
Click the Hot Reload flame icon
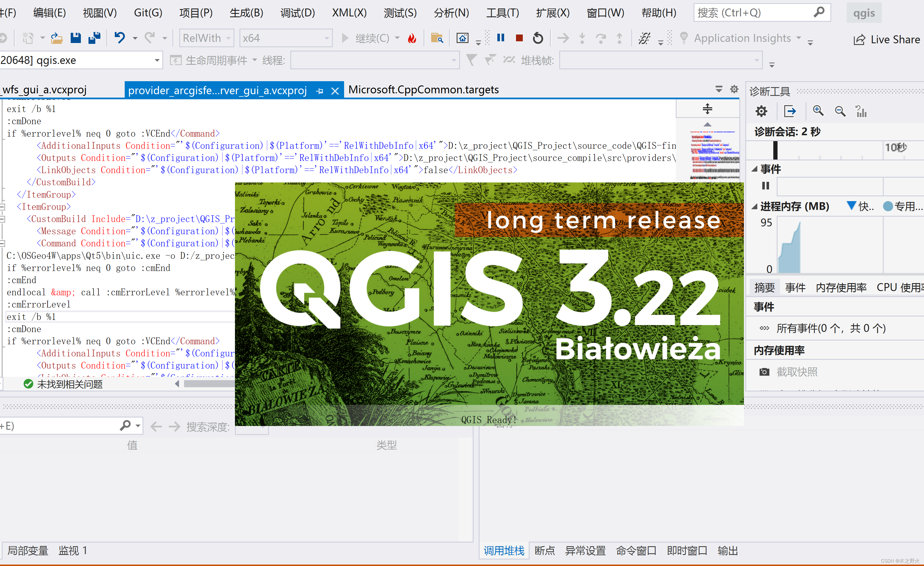click(412, 38)
